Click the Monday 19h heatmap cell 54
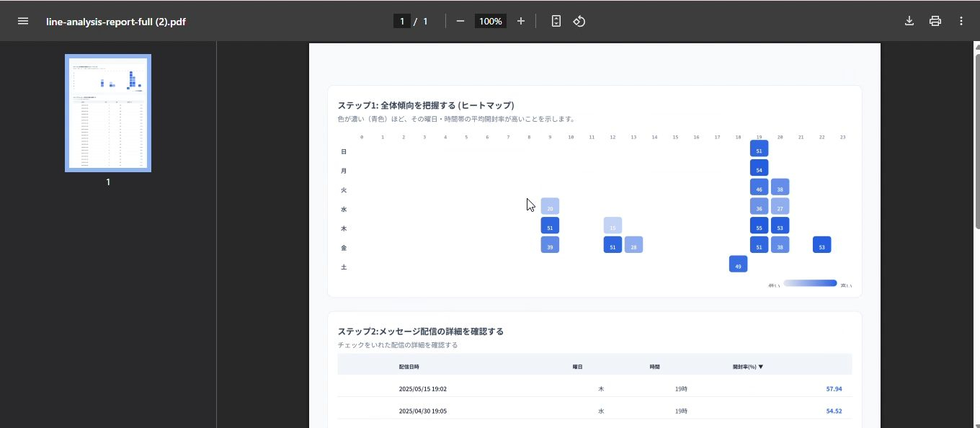 (x=759, y=168)
